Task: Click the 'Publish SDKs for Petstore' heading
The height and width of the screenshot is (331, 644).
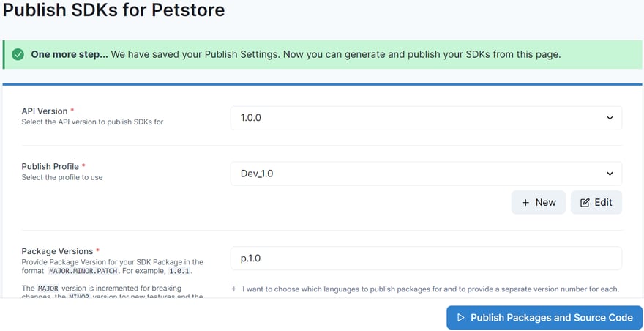Action: point(113,10)
